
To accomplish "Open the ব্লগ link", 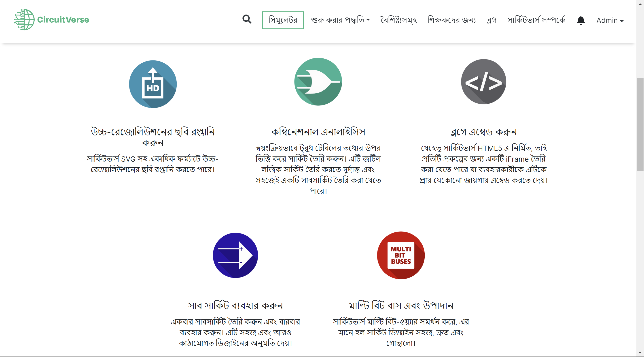I will tap(491, 20).
